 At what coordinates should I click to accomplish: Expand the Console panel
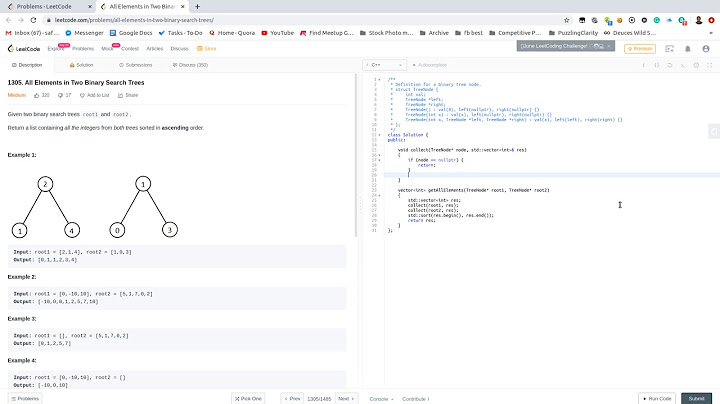381,399
